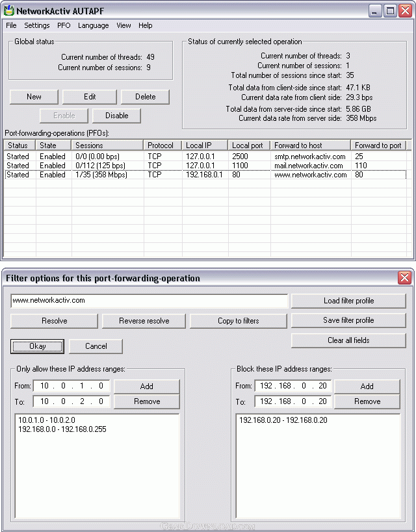The height and width of the screenshot is (532, 416).
Task: Close the Filter options dialog
Action: (x=404, y=278)
